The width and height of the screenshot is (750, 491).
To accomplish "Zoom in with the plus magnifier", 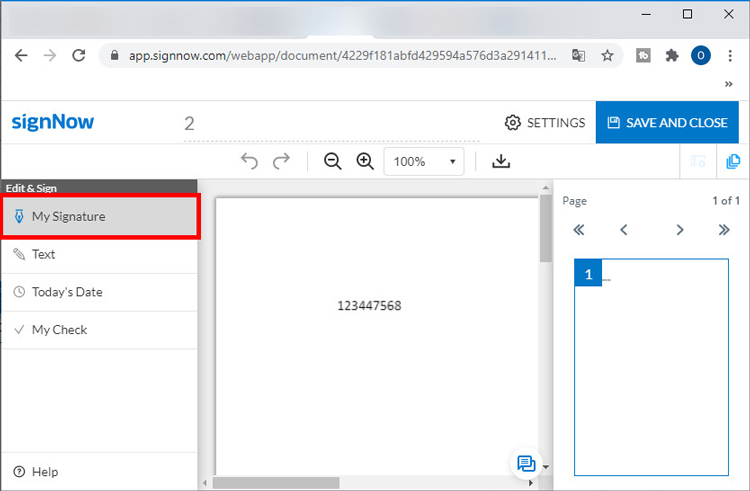I will (x=365, y=161).
